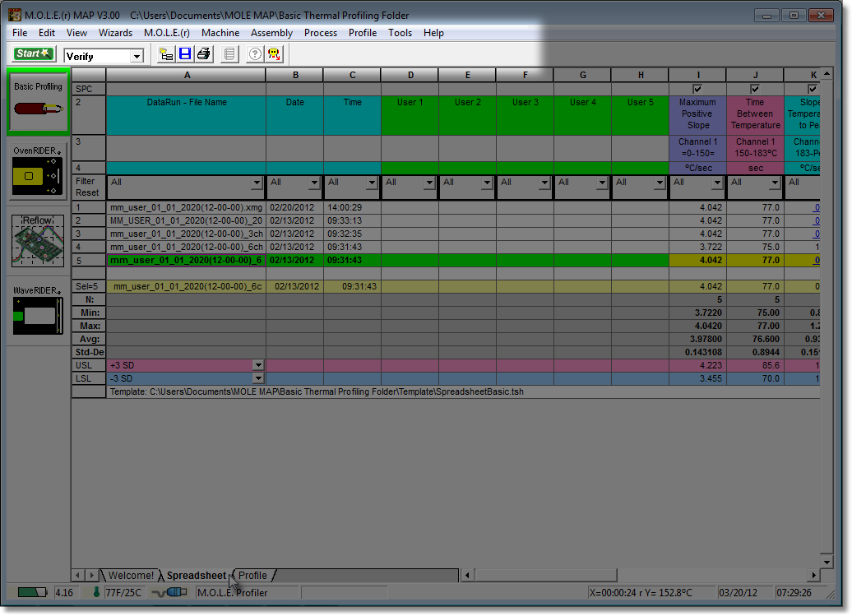This screenshot has height=616, width=852.
Task: Click the battery level status icon
Action: (32, 592)
